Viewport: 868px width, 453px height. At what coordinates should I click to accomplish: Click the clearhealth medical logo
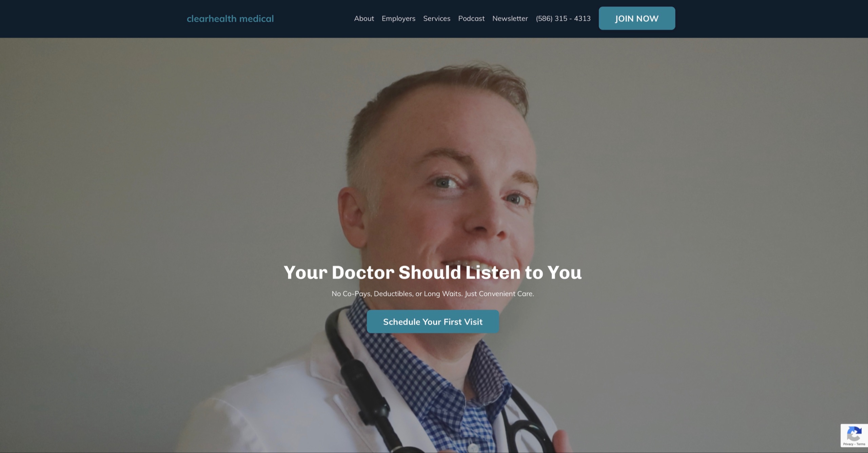[x=230, y=19]
